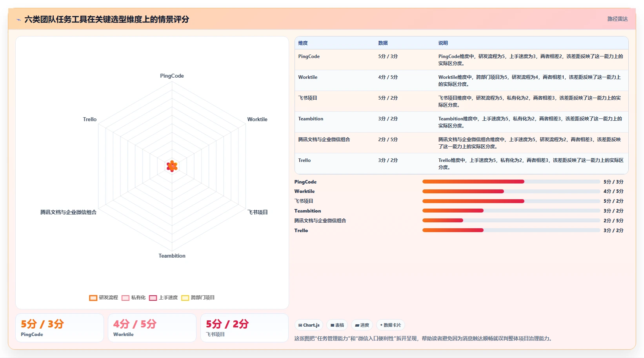Click the 飞书项目 axis label on radar

[258, 212]
